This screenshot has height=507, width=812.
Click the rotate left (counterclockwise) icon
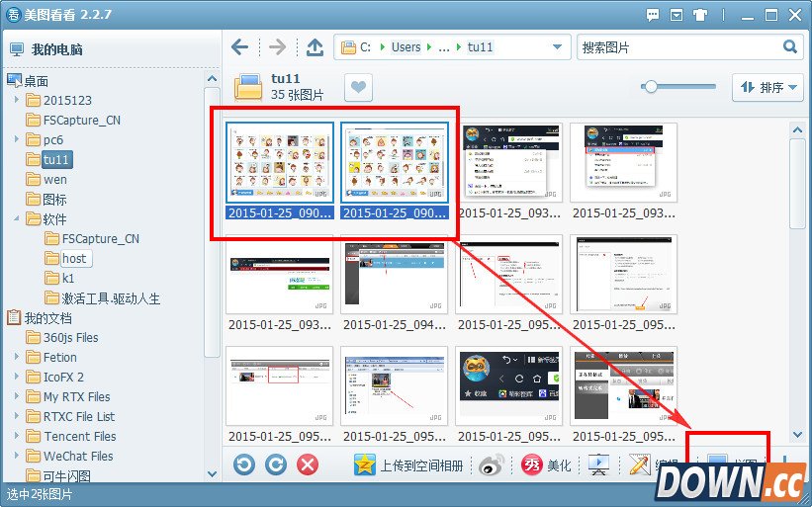tap(244, 465)
